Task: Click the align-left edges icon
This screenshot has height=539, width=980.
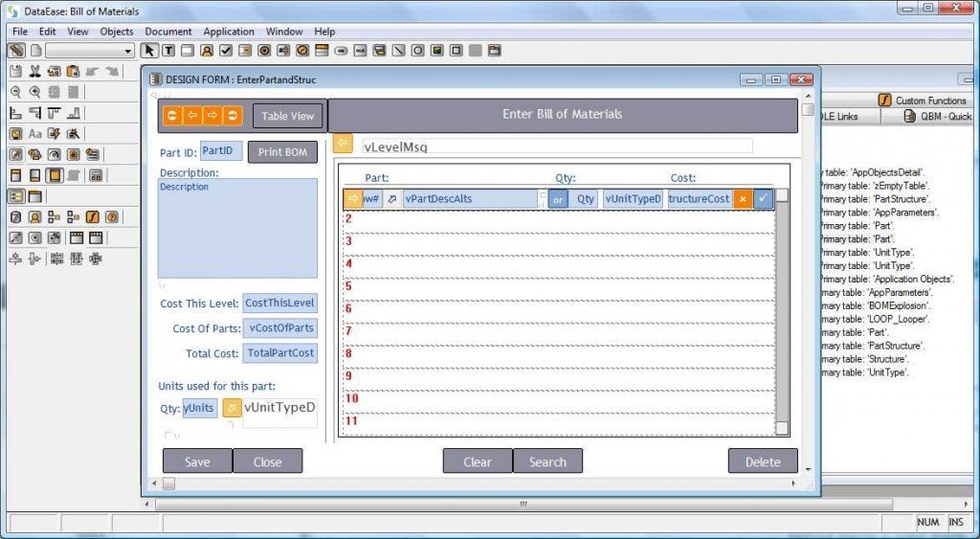Action: [x=15, y=113]
